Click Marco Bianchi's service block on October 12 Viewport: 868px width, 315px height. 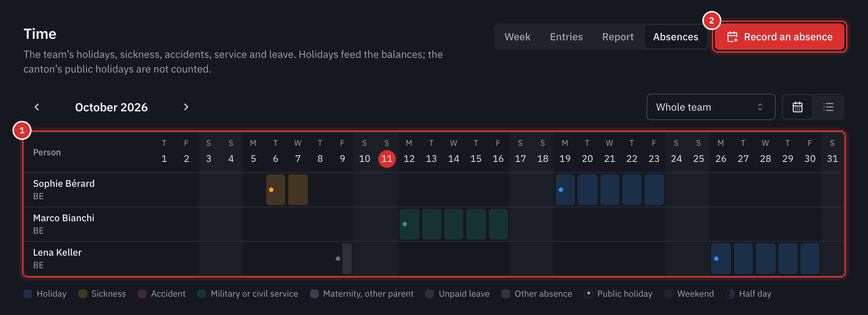click(x=409, y=224)
